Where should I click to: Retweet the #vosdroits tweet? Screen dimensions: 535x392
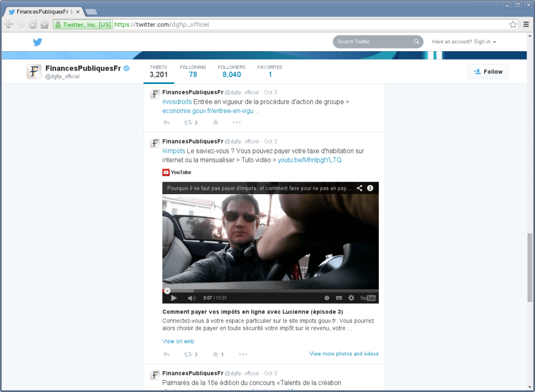[x=188, y=122]
